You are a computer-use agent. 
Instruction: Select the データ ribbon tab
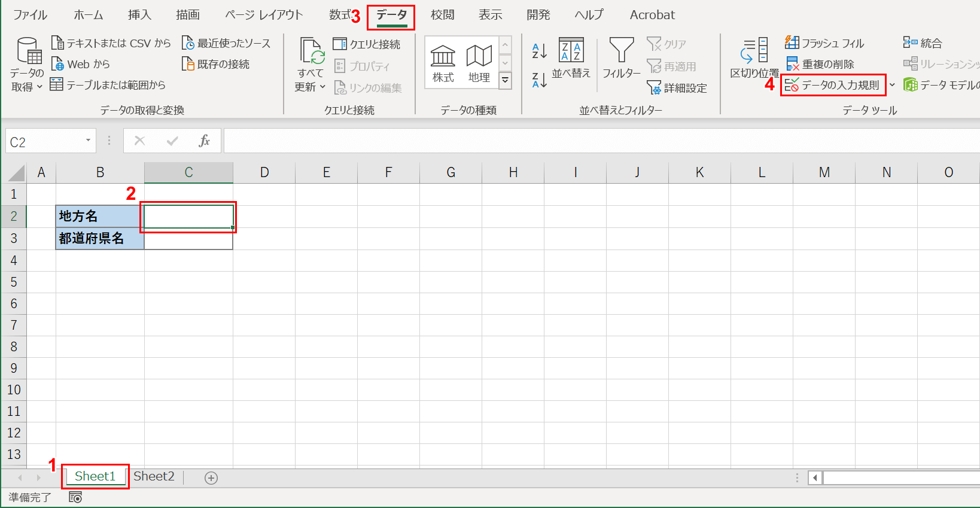[391, 15]
